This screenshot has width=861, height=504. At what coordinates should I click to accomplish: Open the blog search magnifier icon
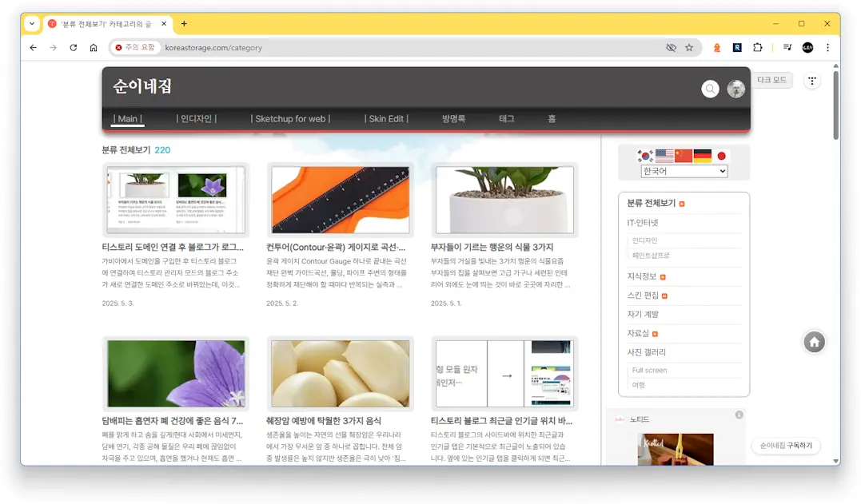click(710, 89)
